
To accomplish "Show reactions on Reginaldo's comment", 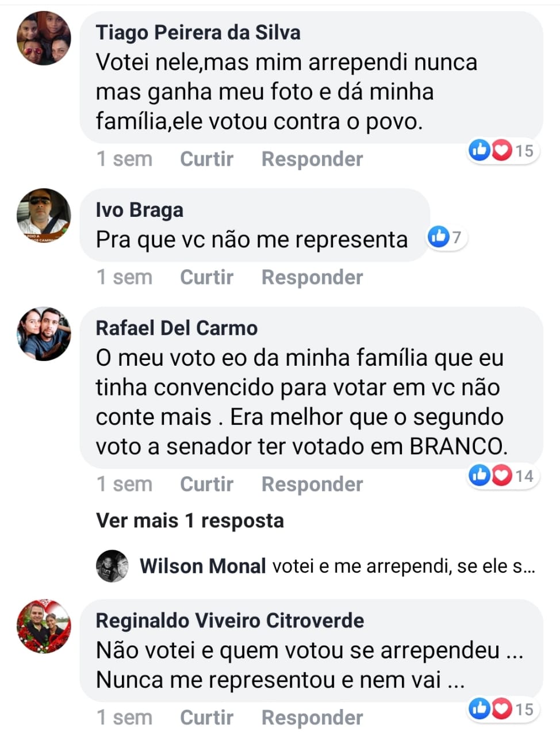I will [503, 709].
